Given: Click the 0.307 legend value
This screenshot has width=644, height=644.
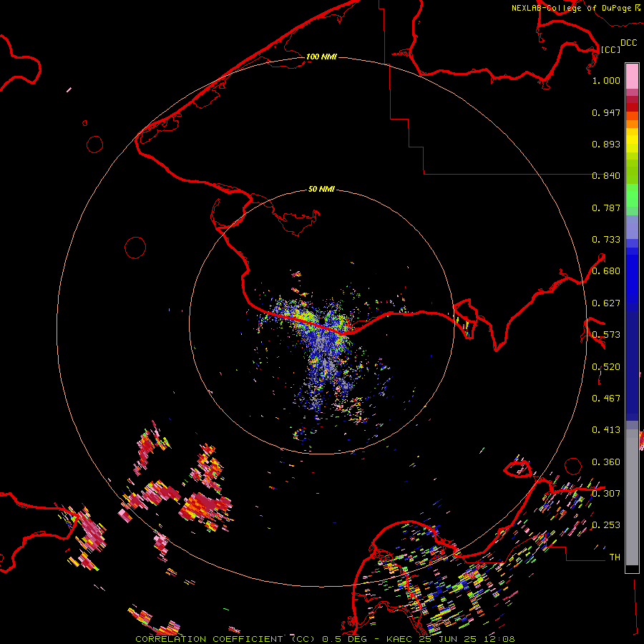Looking at the screenshot, I should coord(606,494).
